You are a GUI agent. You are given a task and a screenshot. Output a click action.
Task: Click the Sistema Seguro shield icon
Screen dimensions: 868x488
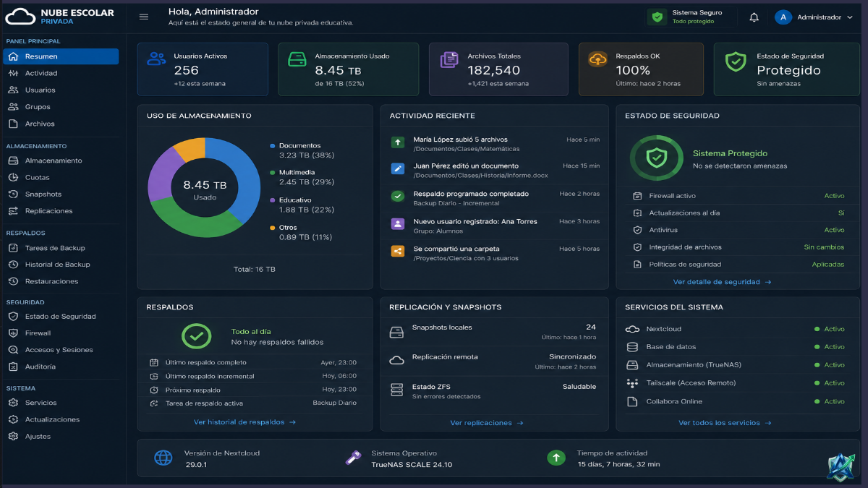(x=657, y=17)
